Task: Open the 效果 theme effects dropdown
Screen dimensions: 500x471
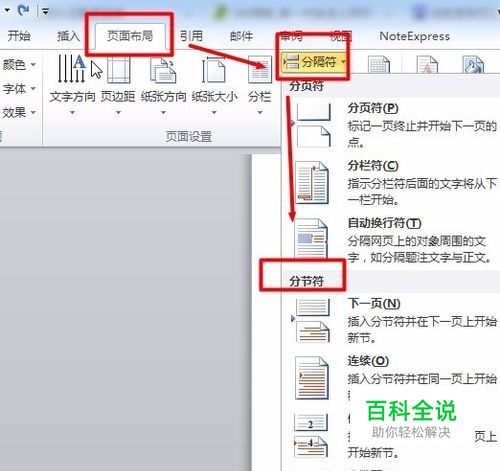Action: coord(19,112)
